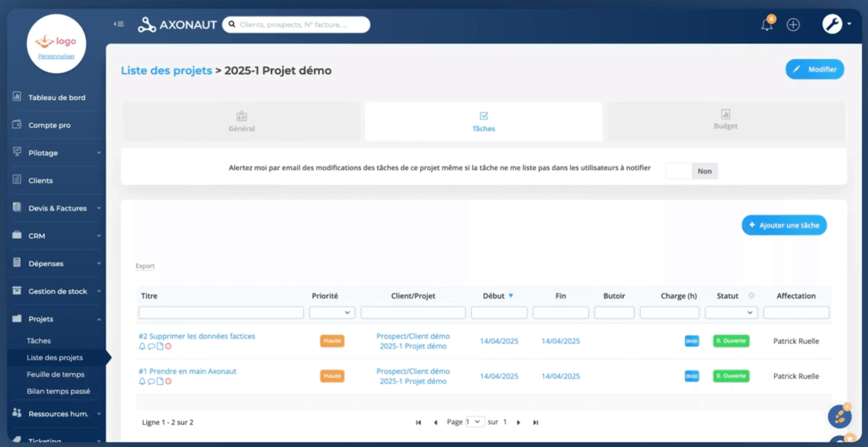Go to first page of the table
This screenshot has width=868, height=447.
coord(418,422)
